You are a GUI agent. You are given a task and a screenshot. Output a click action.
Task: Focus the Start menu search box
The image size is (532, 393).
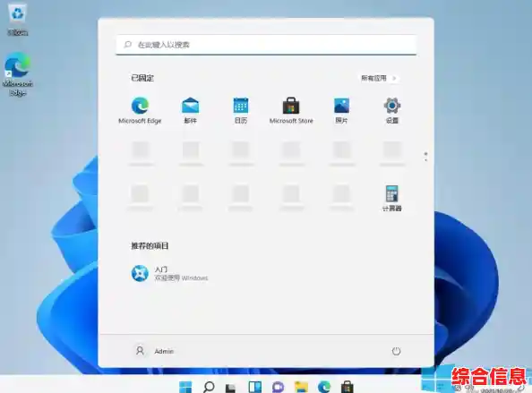[266, 45]
